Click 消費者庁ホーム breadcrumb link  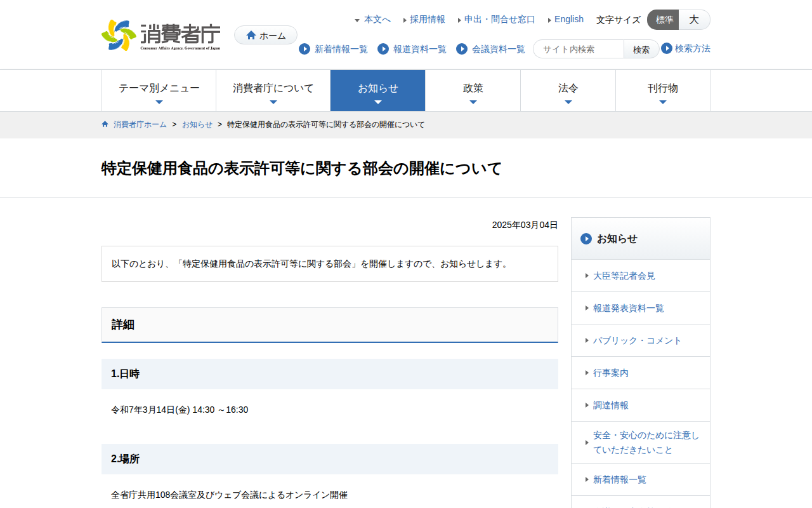point(140,124)
